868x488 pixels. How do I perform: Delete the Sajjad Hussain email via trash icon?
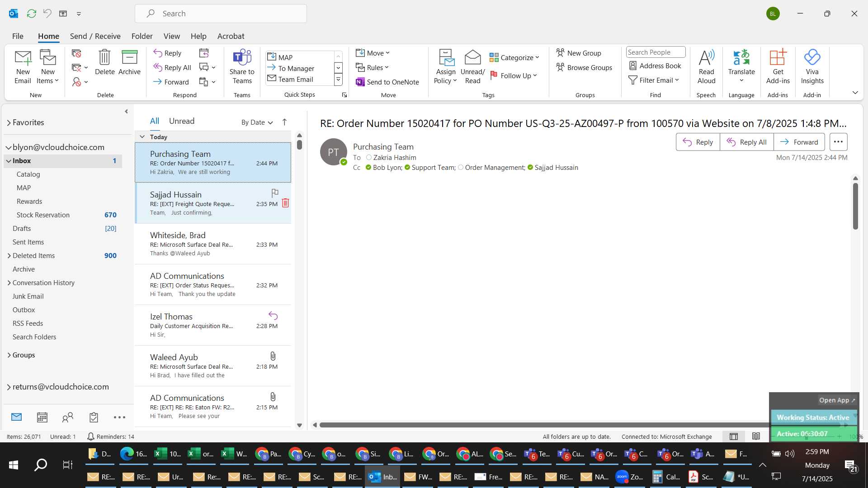(285, 203)
